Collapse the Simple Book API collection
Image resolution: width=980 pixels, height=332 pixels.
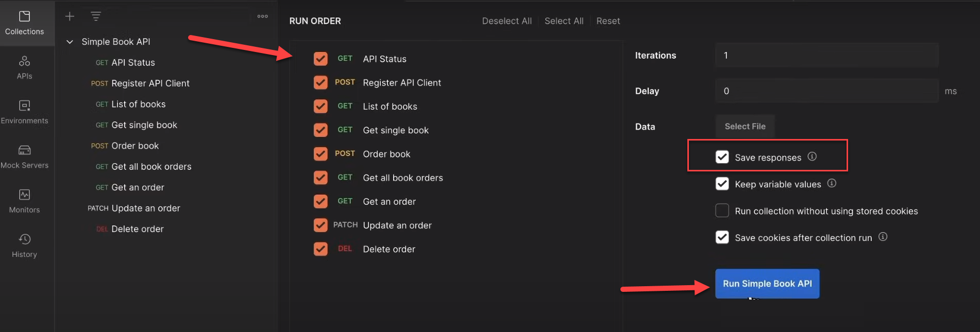[x=70, y=42]
